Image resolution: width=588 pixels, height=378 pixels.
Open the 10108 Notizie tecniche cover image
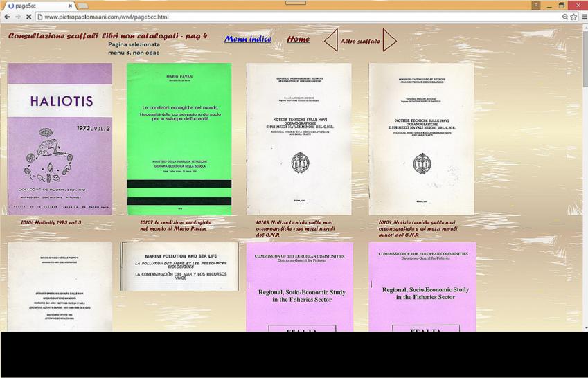point(299,138)
